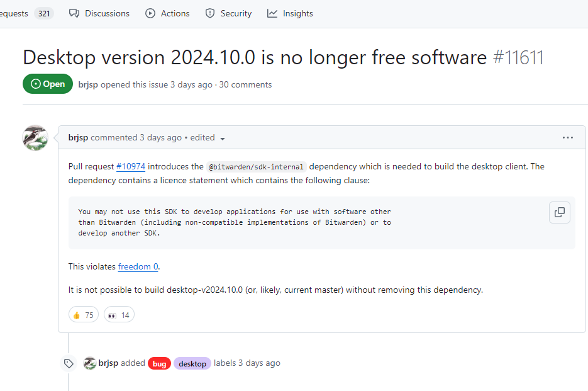The image size is (588, 391).
Task: Open pull request #10974 link
Action: 131,166
